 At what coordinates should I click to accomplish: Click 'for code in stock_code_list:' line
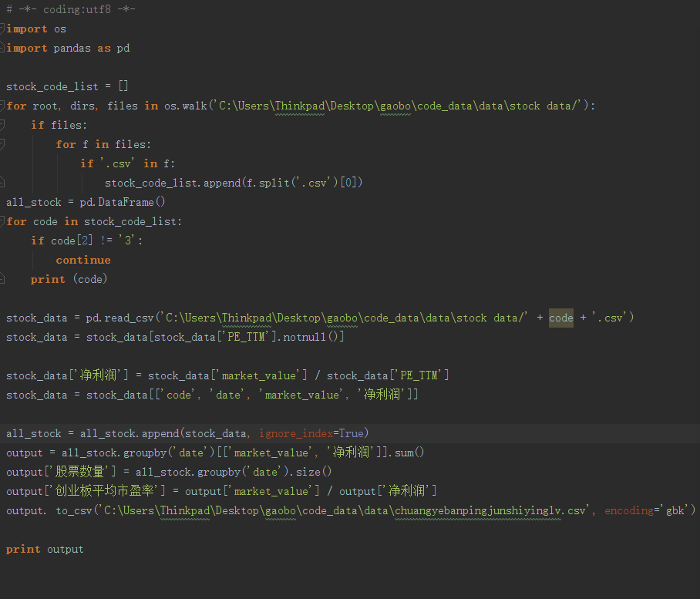tap(94, 221)
